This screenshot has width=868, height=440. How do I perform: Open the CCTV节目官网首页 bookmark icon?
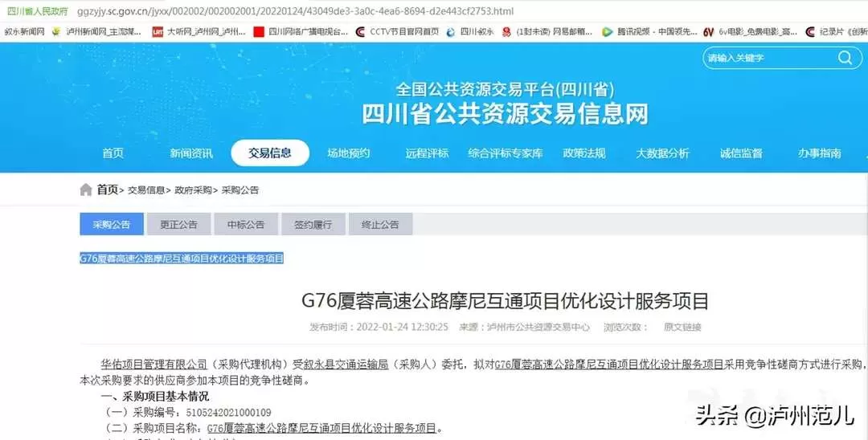click(x=360, y=32)
